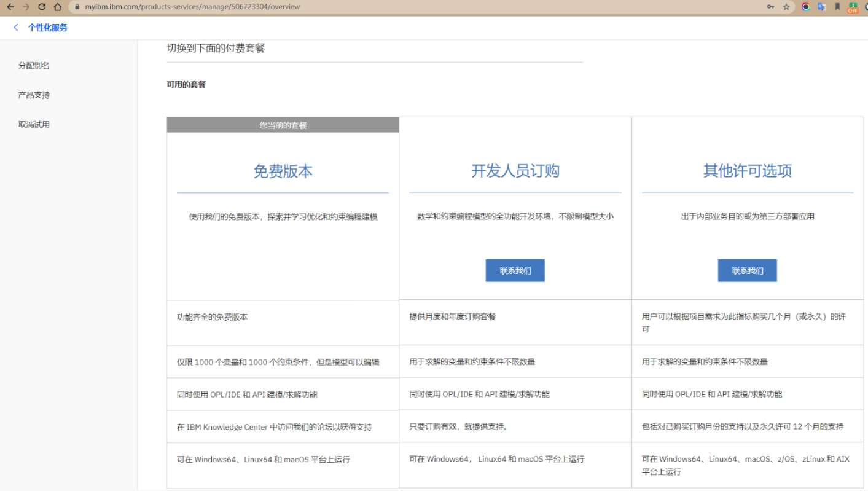Click the text 提供月度和年度订购套餐
The image size is (868, 491).
pyautogui.click(x=452, y=317)
